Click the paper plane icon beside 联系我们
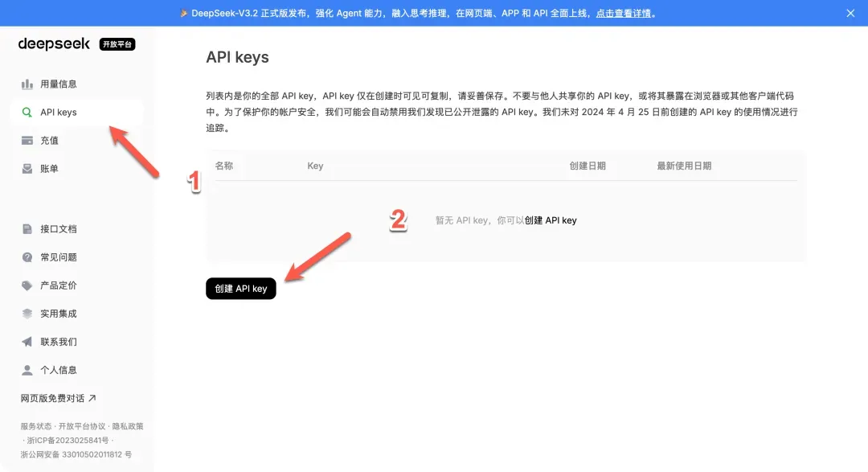Screen dimensions: 868x472 27,342
